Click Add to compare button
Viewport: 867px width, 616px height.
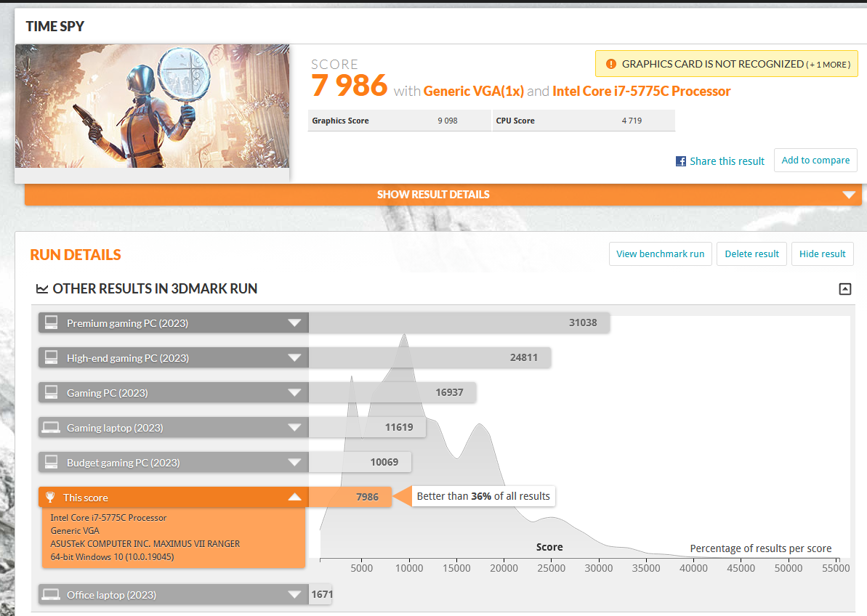coord(815,161)
